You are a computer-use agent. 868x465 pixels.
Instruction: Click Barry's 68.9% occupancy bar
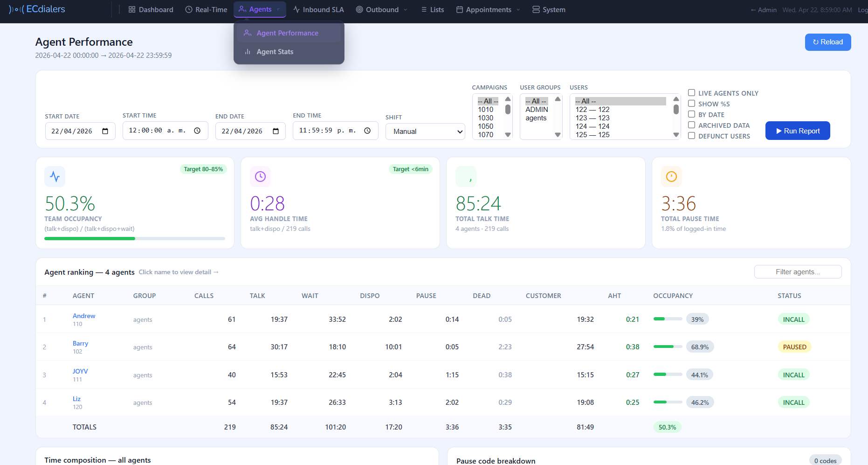click(668, 347)
